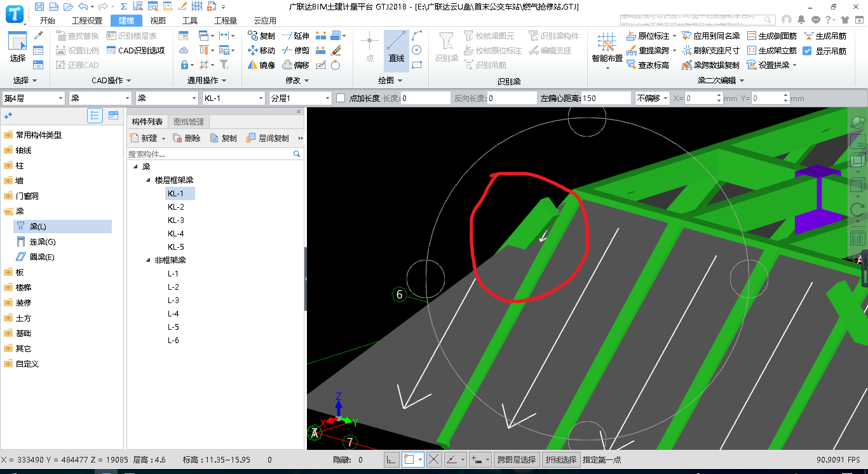Open the 云应用 ribbon tab
This screenshot has height=474, width=868.
click(265, 20)
